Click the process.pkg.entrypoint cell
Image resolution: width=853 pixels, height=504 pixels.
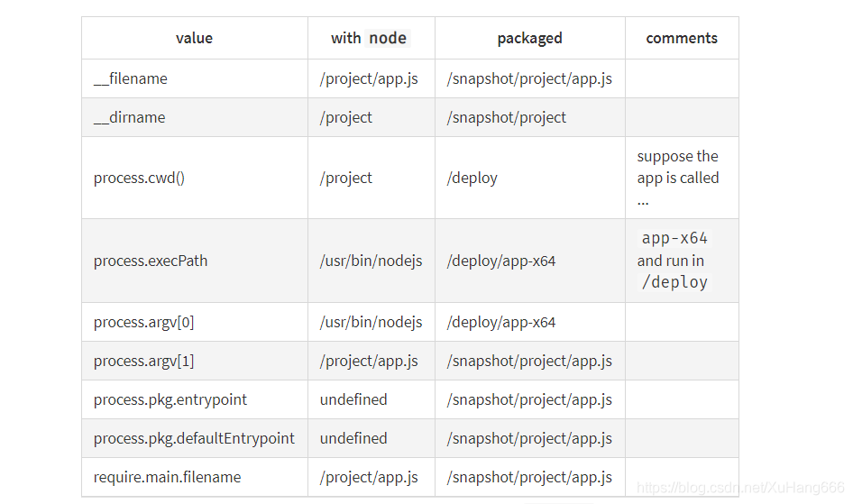pyautogui.click(x=194, y=399)
